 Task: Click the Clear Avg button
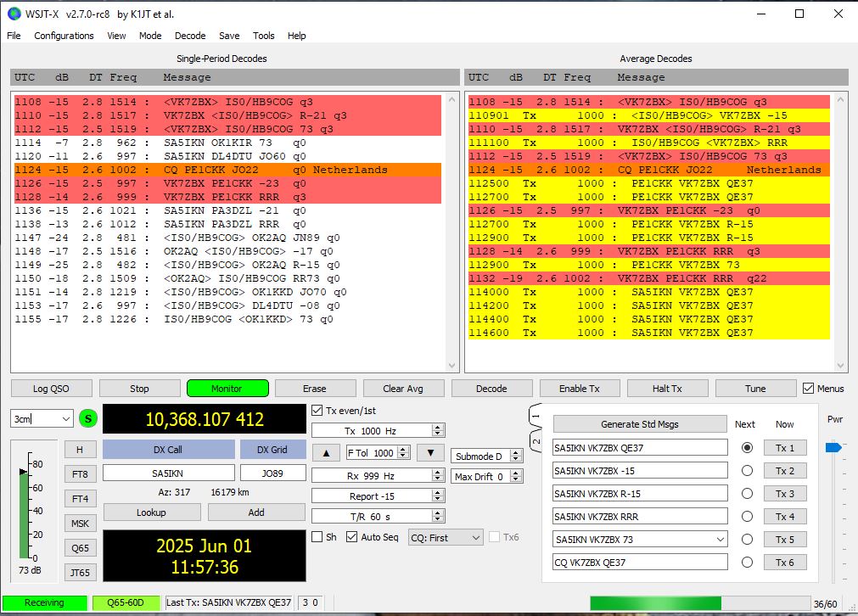(x=403, y=389)
